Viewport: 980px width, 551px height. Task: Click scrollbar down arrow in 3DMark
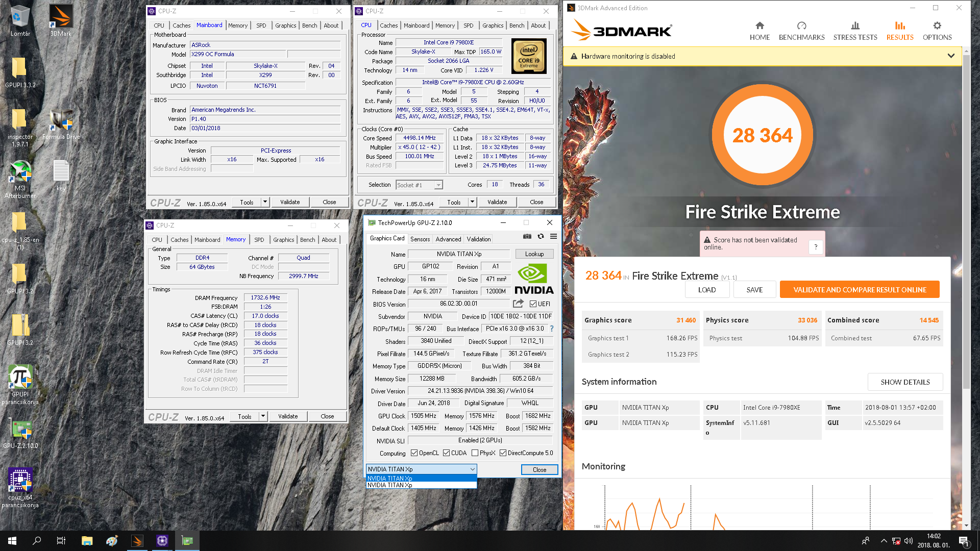coord(966,525)
